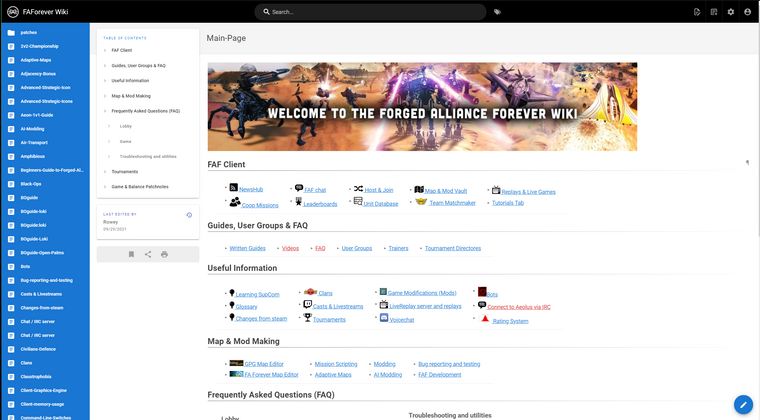Click the blue pencil edit button
Viewport: 760px width, 420px height.
(x=743, y=404)
